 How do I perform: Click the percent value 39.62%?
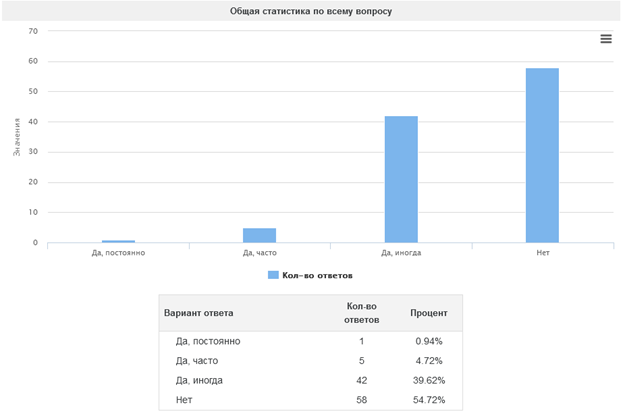(x=429, y=380)
